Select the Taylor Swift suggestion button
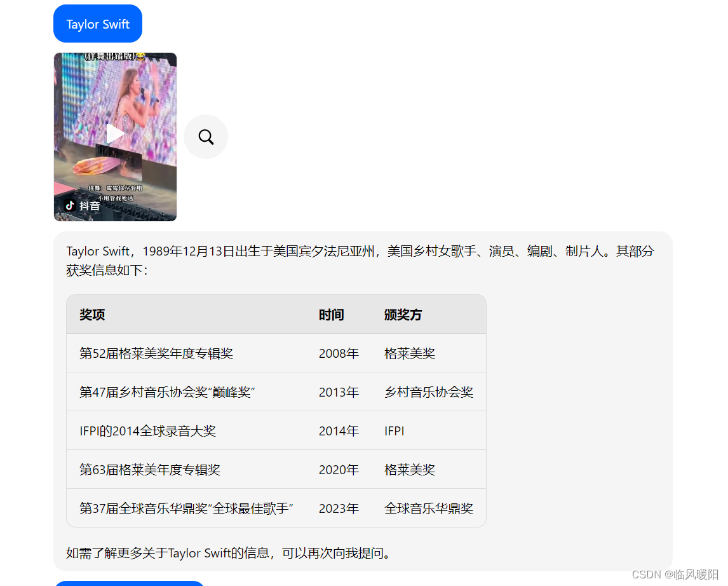Image resolution: width=728 pixels, height=586 pixels. (x=97, y=23)
